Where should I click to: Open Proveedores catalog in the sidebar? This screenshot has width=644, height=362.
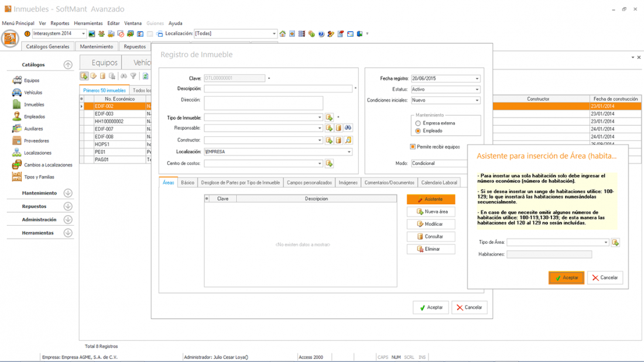point(36,141)
